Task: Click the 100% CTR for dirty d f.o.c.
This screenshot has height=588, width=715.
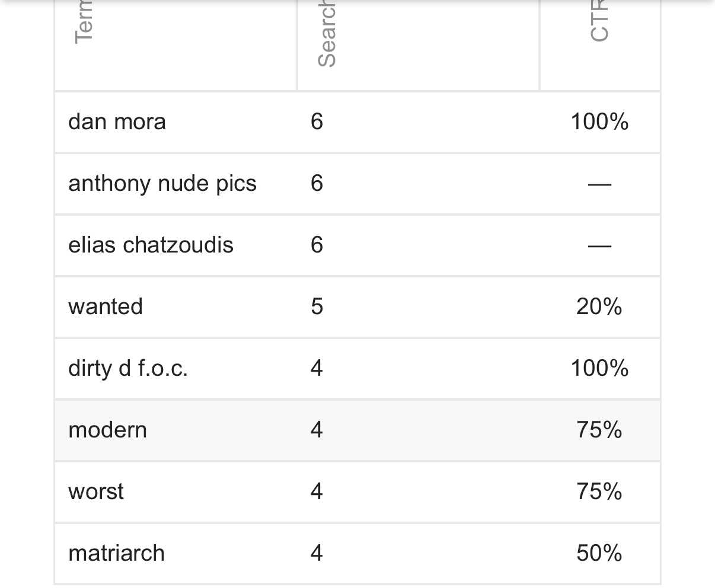Action: pyautogui.click(x=599, y=369)
